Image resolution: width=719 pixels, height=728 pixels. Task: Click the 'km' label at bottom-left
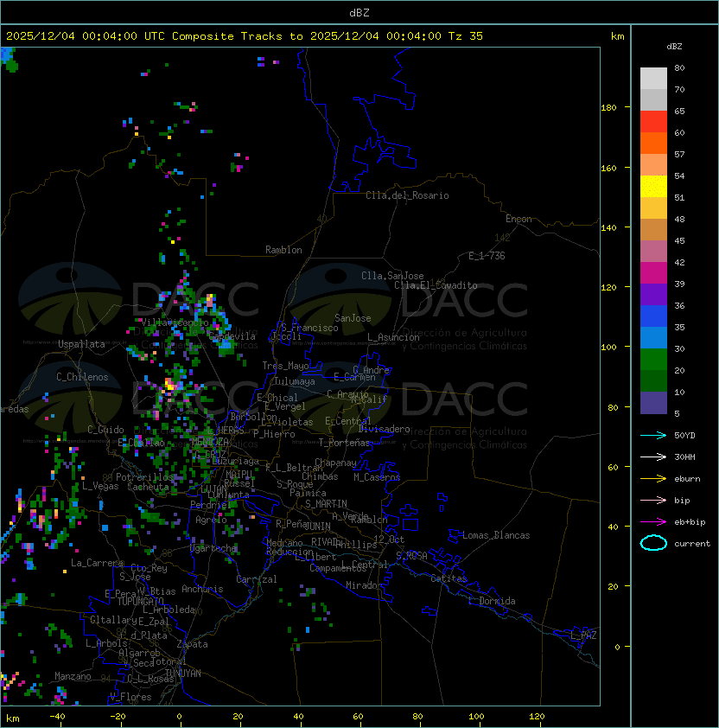[13, 718]
